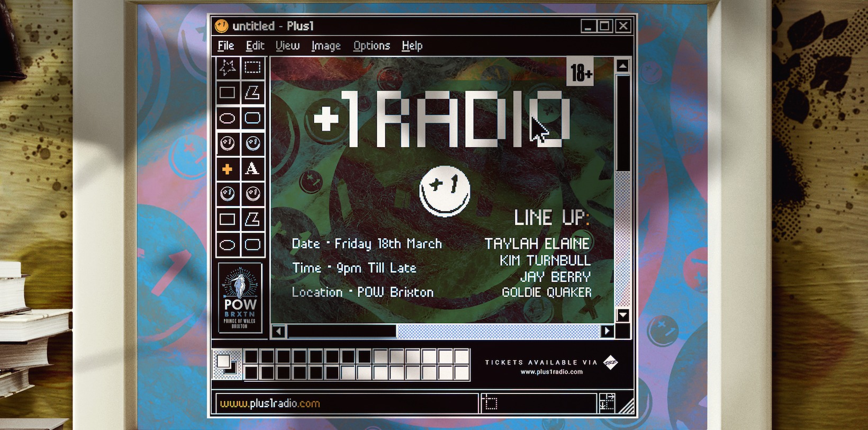Viewport: 868px width, 430px height.
Task: Click the DICE diamond logo
Action: point(610,362)
